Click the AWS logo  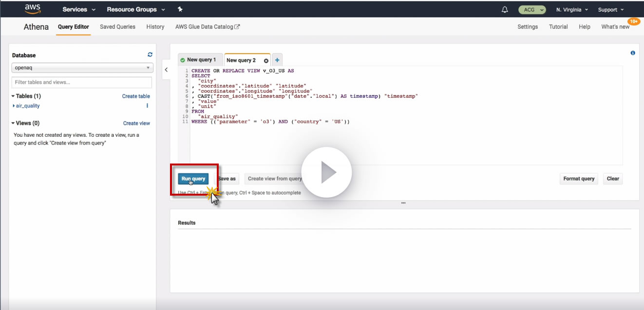32,9
